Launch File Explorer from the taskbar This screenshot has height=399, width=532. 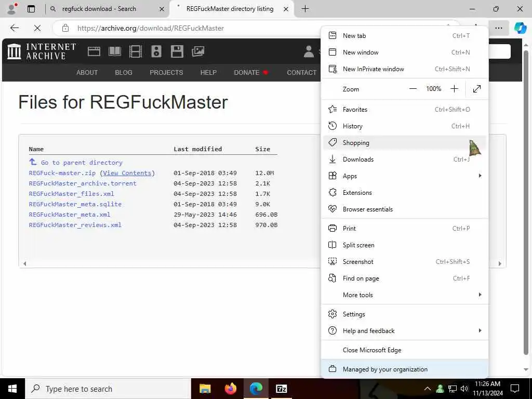click(x=205, y=389)
